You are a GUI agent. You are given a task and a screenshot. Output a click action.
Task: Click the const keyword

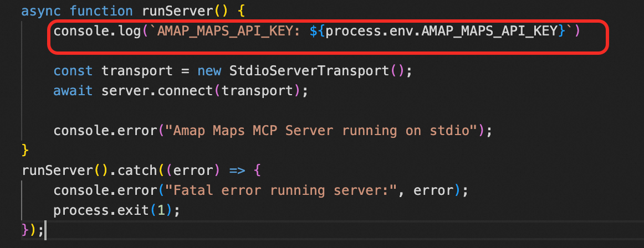[x=73, y=71]
